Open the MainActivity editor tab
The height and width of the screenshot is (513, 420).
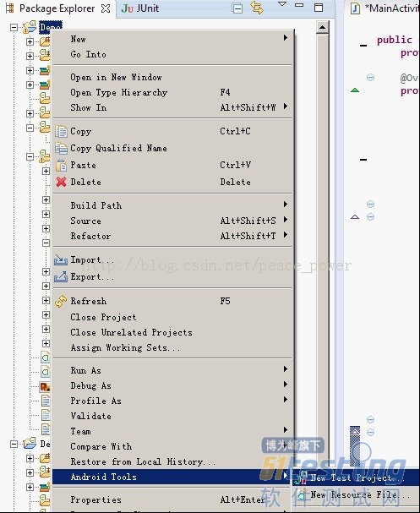[x=385, y=8]
